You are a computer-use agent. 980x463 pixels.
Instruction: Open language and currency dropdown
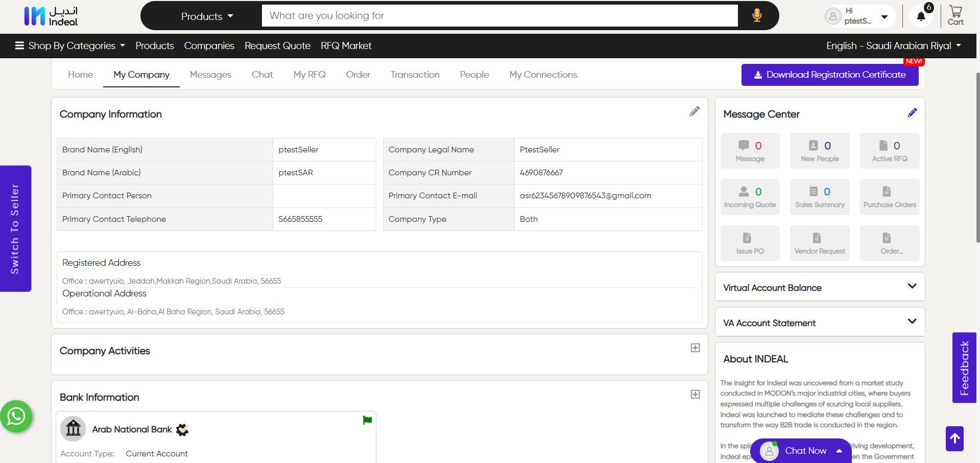point(893,46)
